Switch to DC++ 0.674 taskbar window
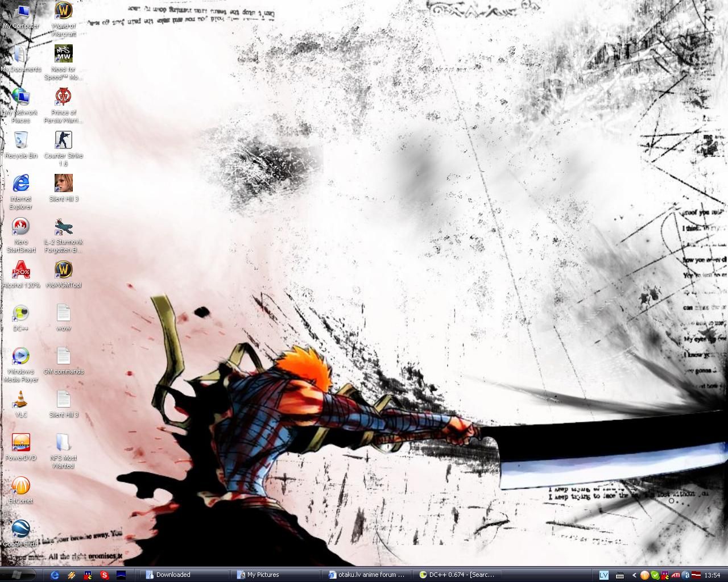728x582 pixels. pos(458,575)
